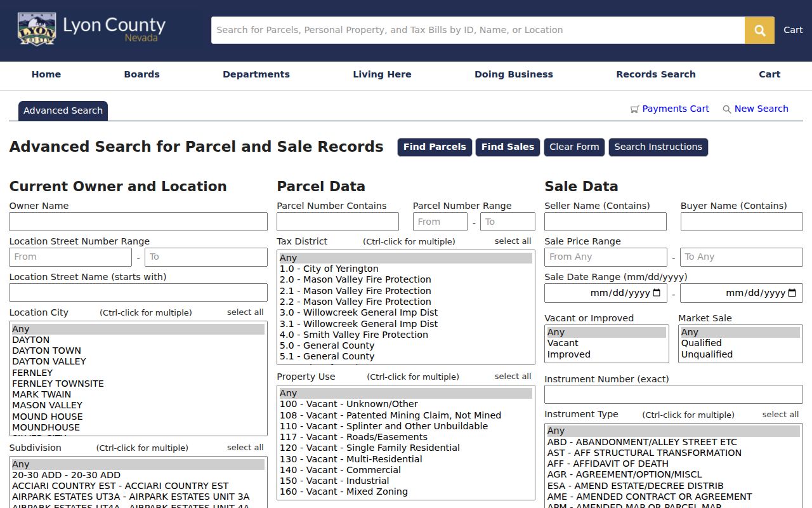This screenshot has height=508, width=812.
Task: Select Improved in Vacant or Improved list
Action: tap(606, 354)
